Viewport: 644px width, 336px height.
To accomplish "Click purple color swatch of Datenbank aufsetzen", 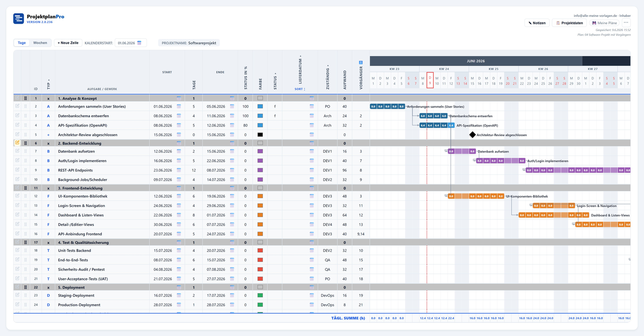I will point(260,151).
